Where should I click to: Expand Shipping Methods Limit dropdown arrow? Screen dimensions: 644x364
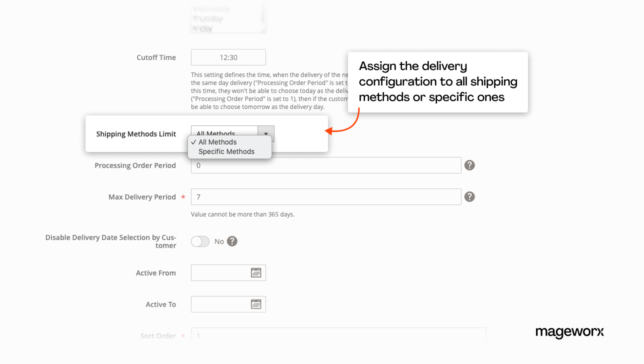pyautogui.click(x=266, y=133)
